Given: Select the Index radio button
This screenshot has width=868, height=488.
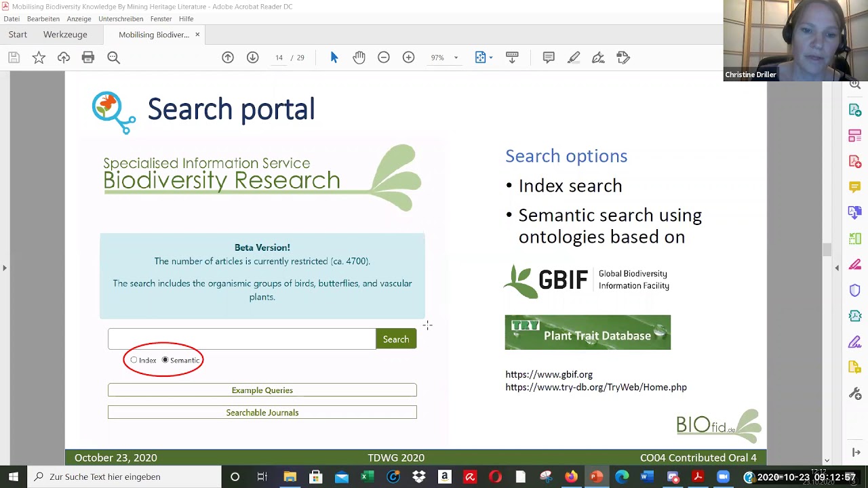Looking at the screenshot, I should (x=134, y=360).
